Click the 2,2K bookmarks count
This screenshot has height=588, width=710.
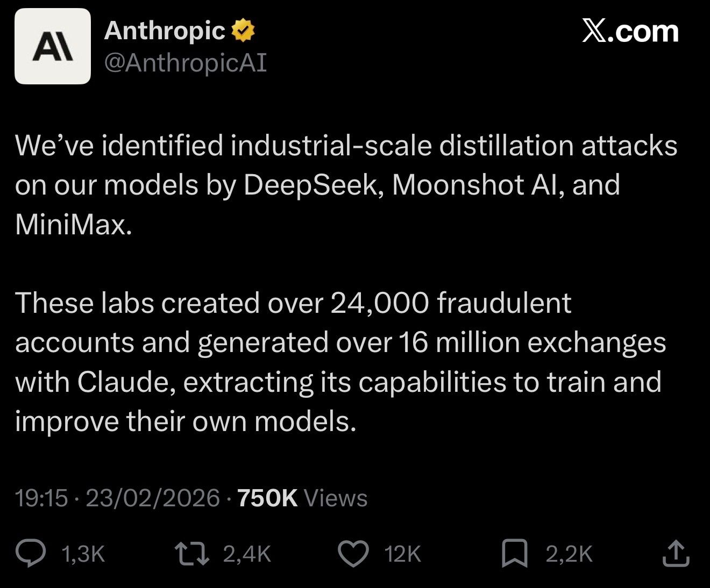569,554
